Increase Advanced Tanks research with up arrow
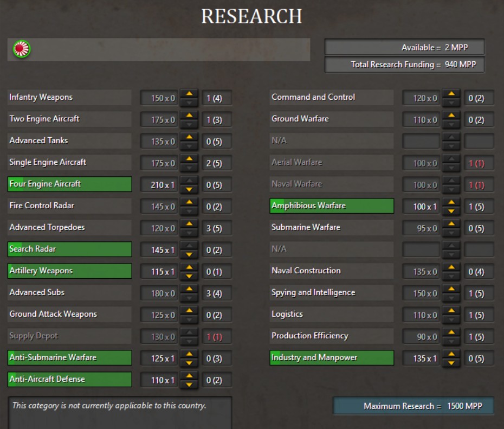 point(189,137)
